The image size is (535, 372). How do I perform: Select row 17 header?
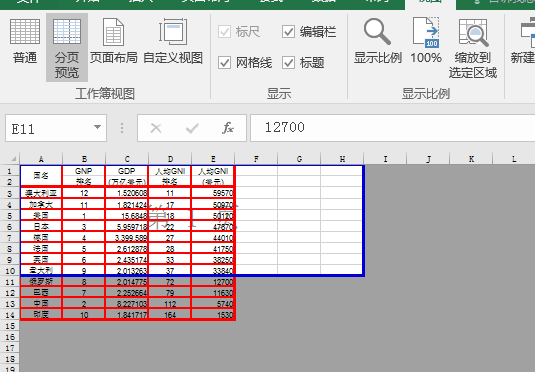(10, 348)
